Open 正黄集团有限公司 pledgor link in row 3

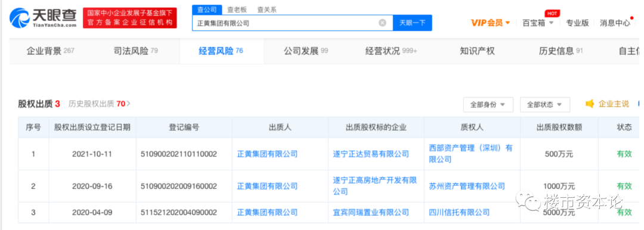[267, 212]
